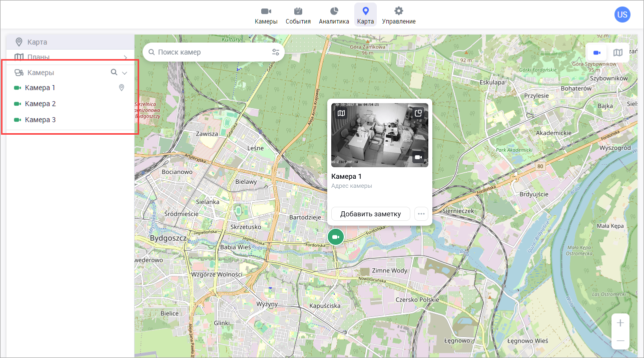Image resolution: width=644 pixels, height=358 pixels.
Task: Zoom out the map with minus button
Action: click(620, 340)
